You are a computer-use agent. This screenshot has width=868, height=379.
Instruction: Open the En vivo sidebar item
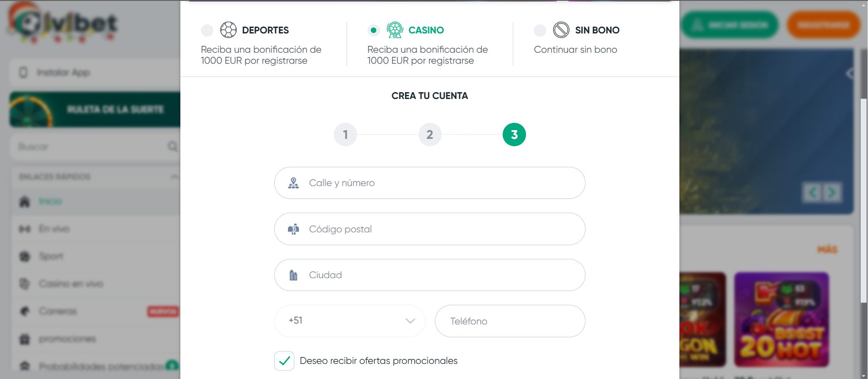pos(54,229)
